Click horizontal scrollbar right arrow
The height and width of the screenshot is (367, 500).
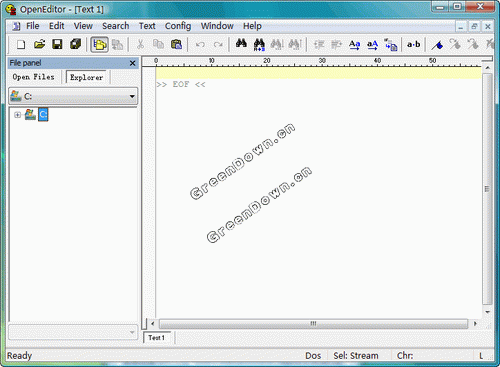pos(475,323)
